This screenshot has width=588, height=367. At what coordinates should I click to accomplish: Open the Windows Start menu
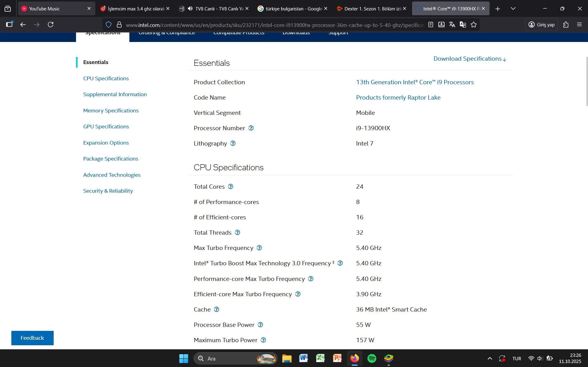(184, 358)
